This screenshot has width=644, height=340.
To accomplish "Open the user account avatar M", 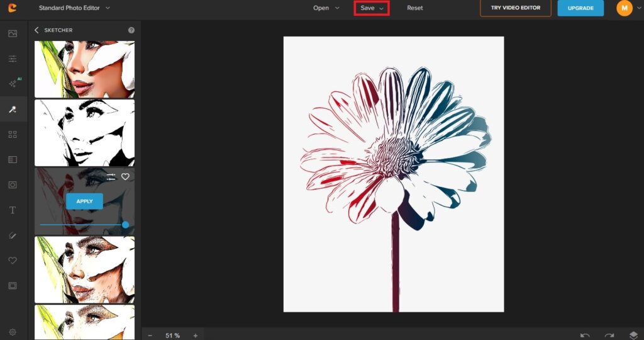I will tap(625, 8).
